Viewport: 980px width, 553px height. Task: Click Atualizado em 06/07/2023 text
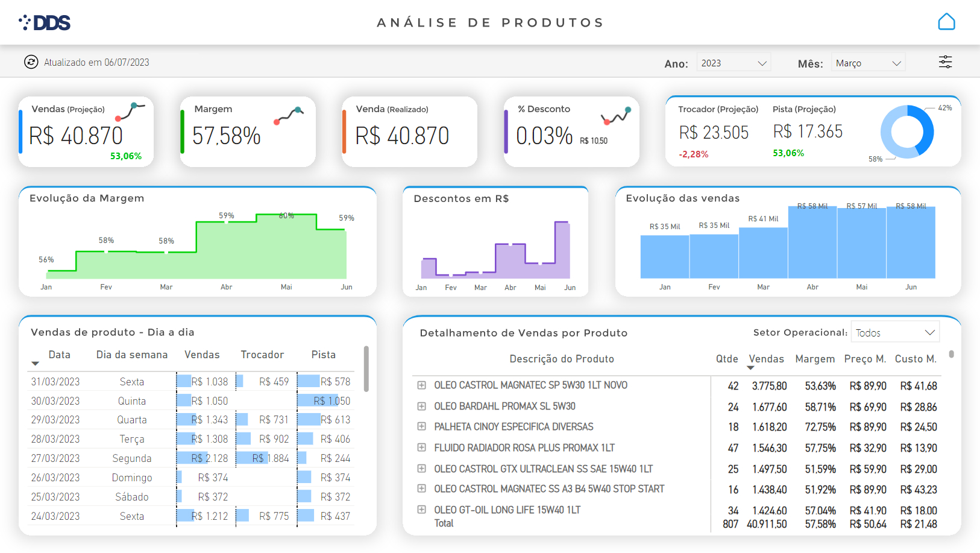[x=96, y=62]
